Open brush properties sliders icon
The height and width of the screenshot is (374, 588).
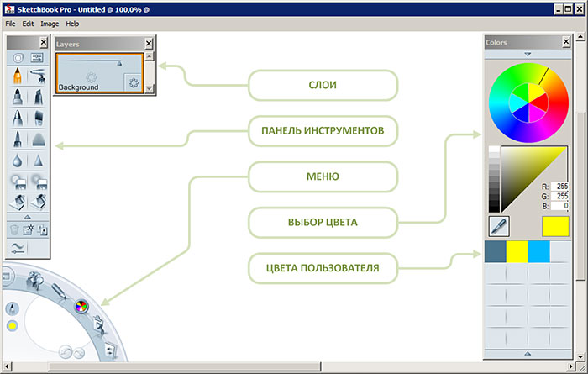click(37, 58)
